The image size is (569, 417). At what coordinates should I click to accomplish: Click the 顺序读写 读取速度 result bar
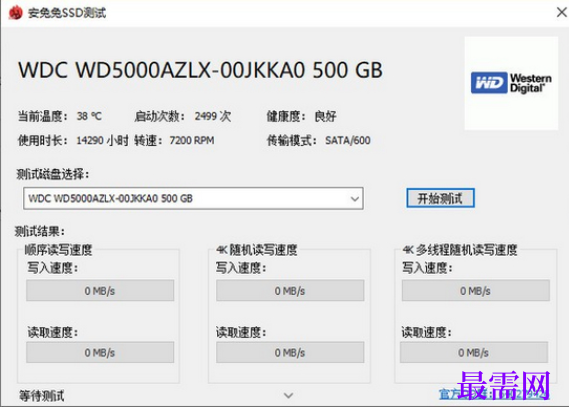pyautogui.click(x=100, y=352)
